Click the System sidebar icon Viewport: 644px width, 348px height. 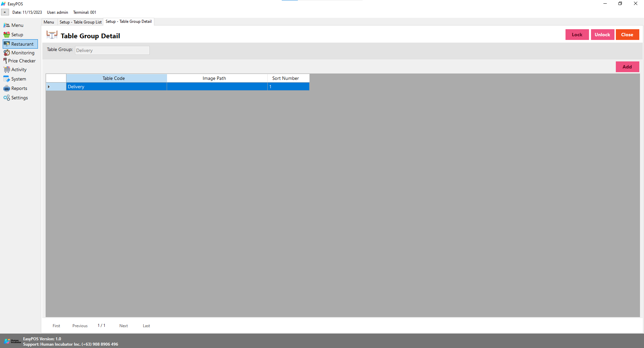(6, 79)
